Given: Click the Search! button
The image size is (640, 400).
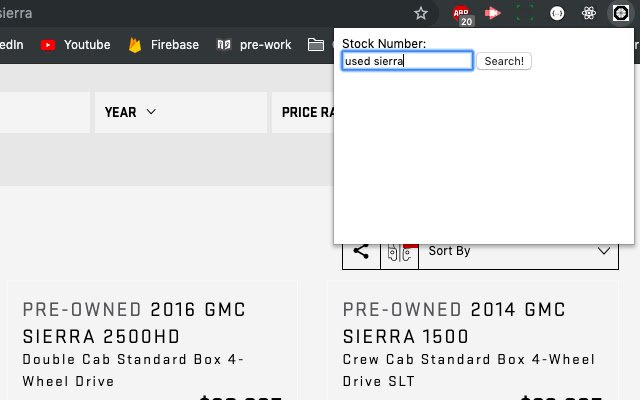Looking at the screenshot, I should 504,61.
